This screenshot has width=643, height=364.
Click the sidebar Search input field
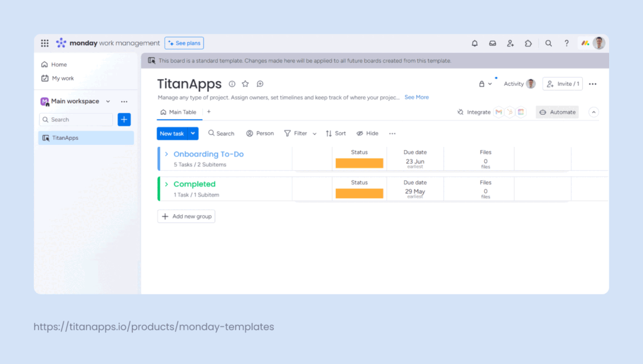pos(77,120)
